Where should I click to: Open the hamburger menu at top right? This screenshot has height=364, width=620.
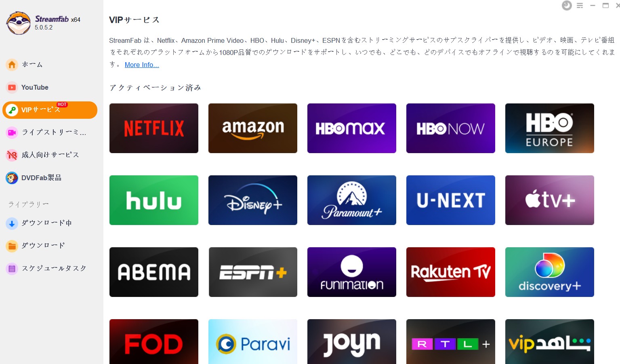click(x=580, y=6)
